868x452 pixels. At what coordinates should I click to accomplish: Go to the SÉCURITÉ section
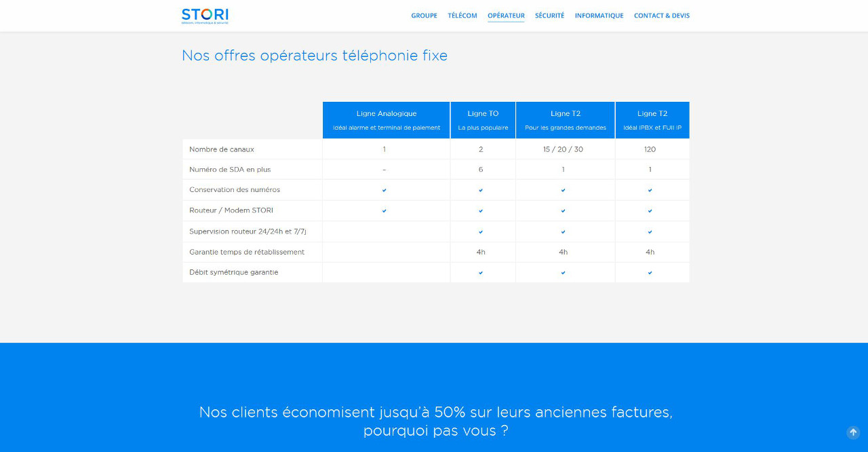(x=549, y=16)
